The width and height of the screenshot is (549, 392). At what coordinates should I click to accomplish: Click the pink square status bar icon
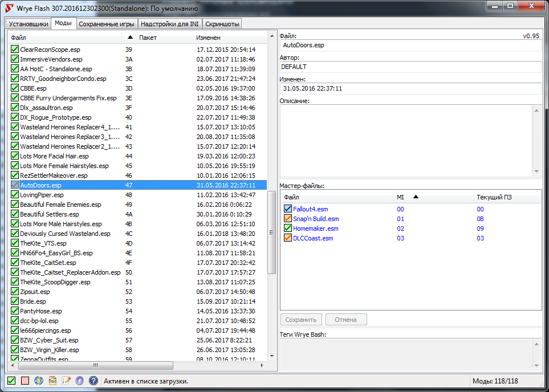click(25, 381)
